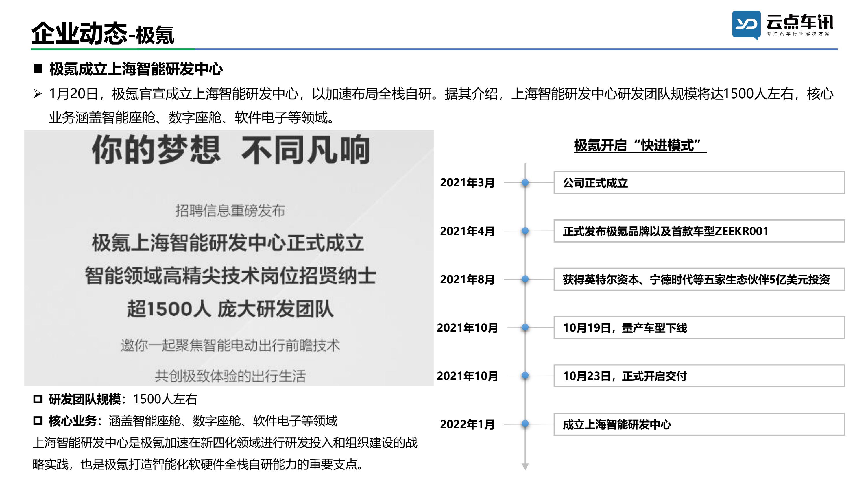Click the 2021年4月 date label

[x=467, y=231]
